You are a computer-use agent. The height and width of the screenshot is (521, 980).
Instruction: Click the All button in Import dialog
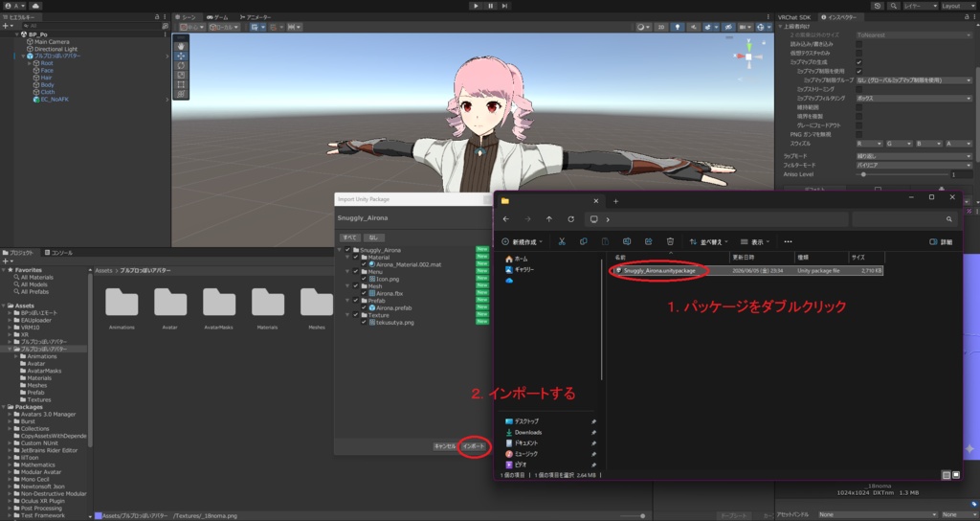coord(349,238)
